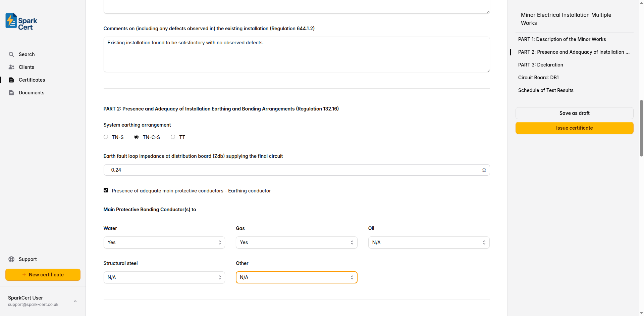Click Save as draft
The height and width of the screenshot is (316, 644).
[x=574, y=113]
